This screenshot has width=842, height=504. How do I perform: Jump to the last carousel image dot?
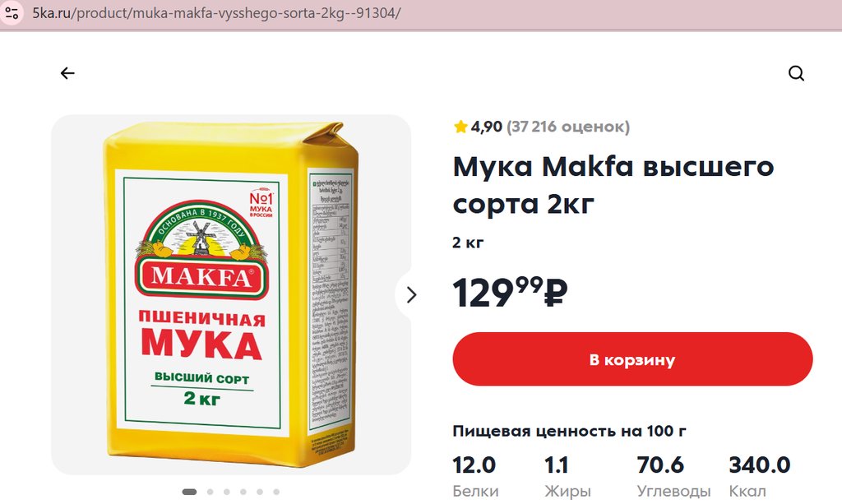point(276,492)
